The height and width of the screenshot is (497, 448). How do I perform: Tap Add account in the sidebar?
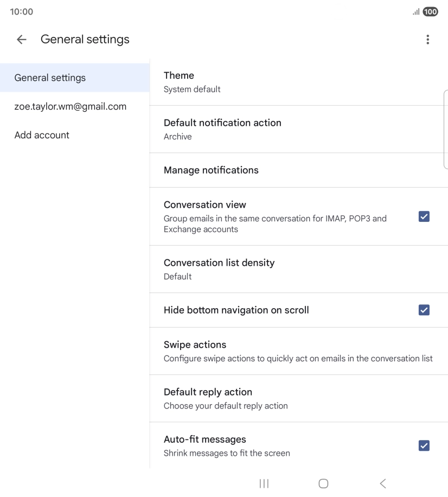42,135
